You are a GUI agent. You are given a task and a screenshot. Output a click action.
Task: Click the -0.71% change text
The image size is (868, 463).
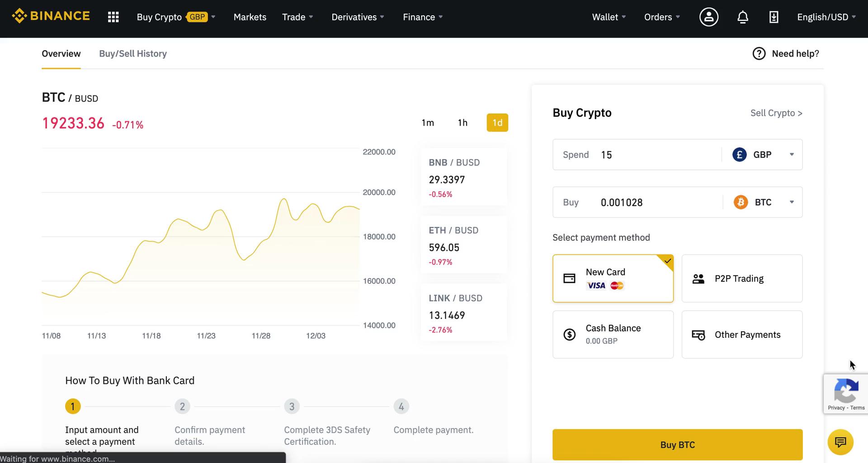127,125
